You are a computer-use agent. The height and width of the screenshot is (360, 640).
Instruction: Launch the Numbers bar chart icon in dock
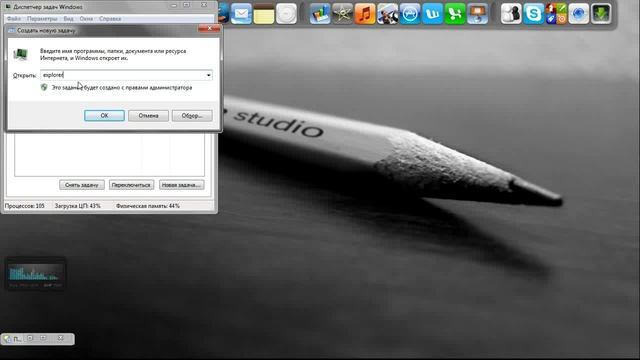[x=320, y=14]
